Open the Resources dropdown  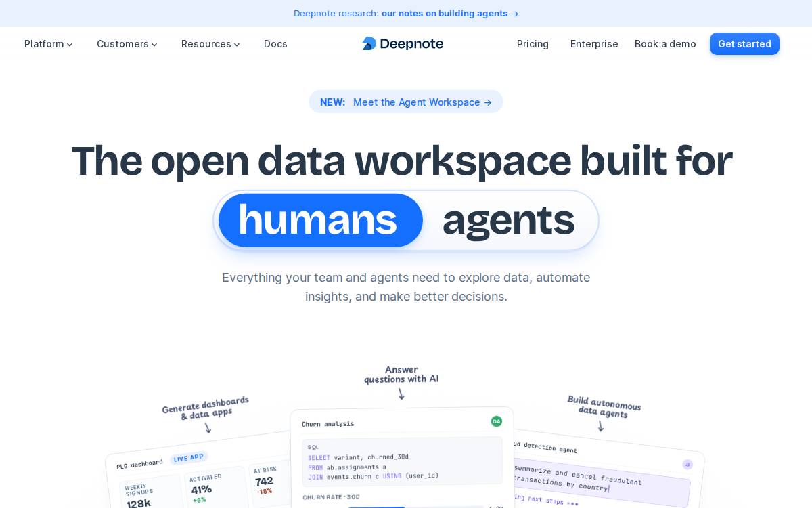(x=210, y=44)
